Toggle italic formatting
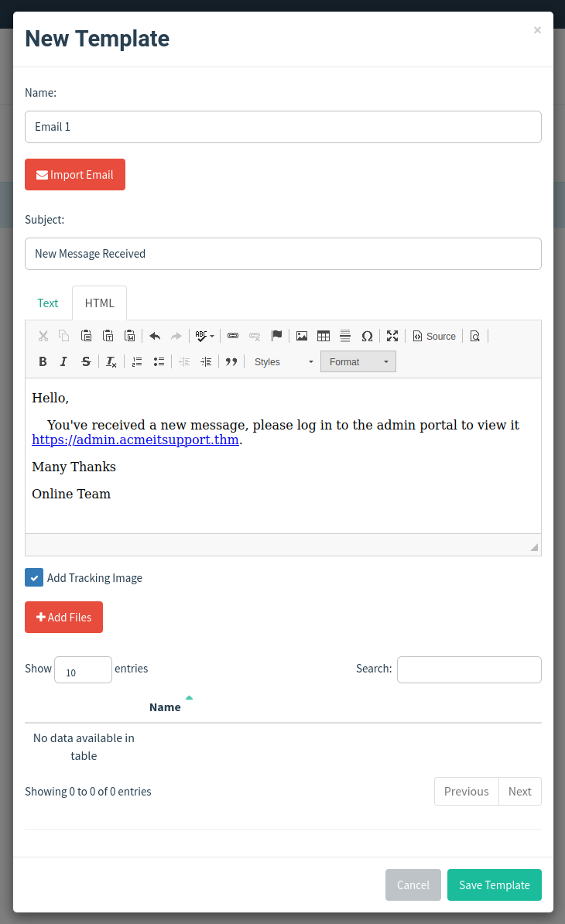The width and height of the screenshot is (565, 924). (64, 362)
